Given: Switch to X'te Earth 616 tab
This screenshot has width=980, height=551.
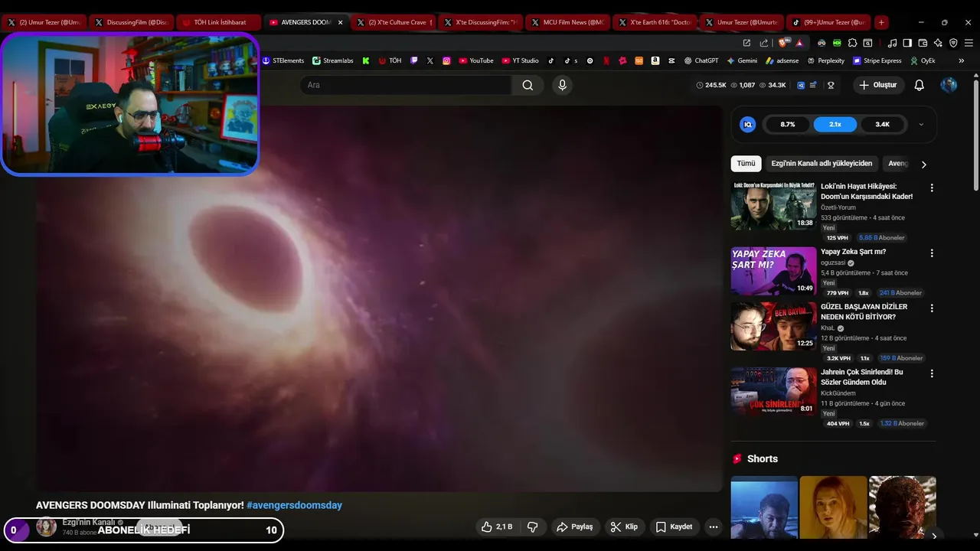Looking at the screenshot, I should pyautogui.click(x=655, y=22).
